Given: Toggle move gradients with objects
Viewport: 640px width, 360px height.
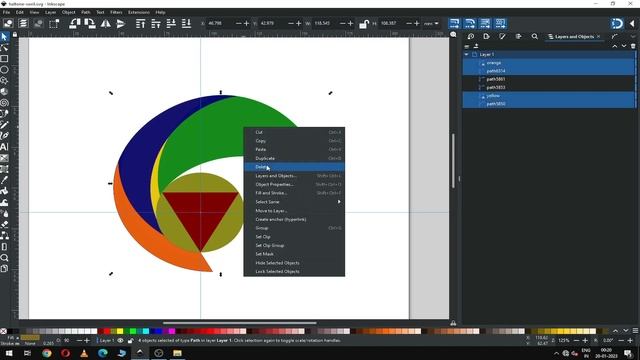Looking at the screenshot, I should [485, 23].
